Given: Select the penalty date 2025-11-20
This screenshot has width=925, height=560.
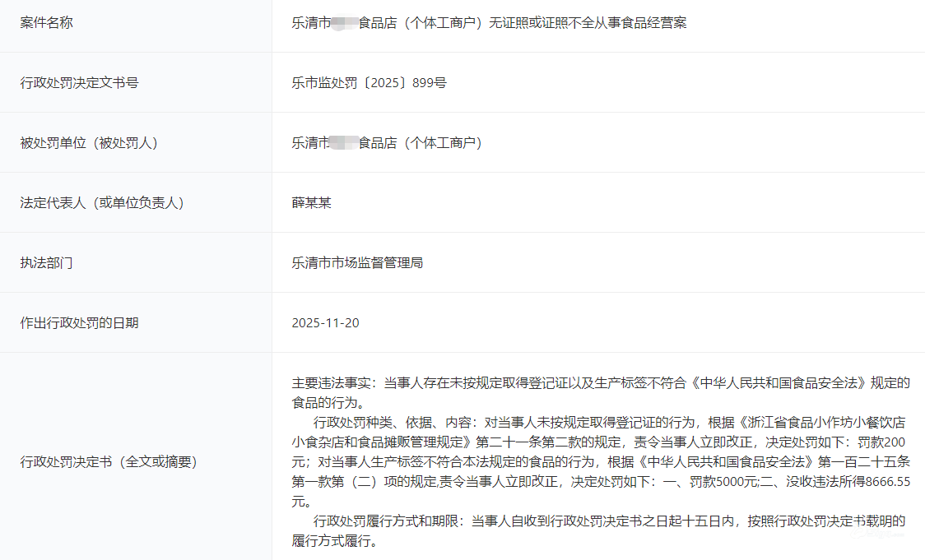Looking at the screenshot, I should [325, 323].
